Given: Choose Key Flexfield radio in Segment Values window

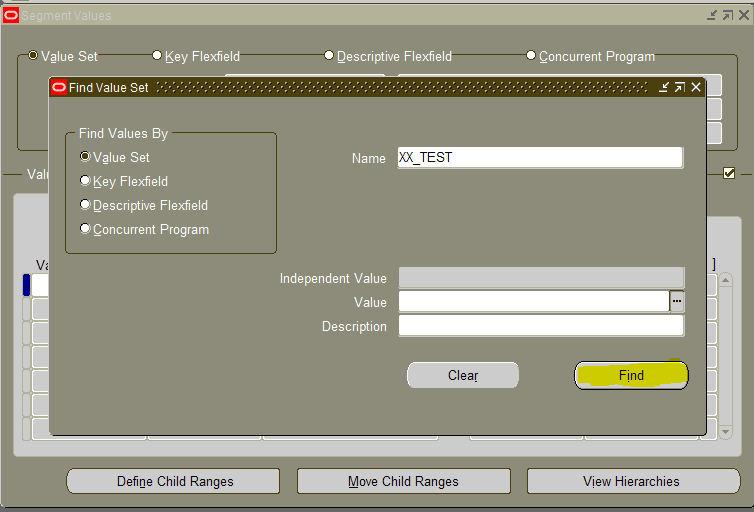Looking at the screenshot, I should tap(157, 55).
